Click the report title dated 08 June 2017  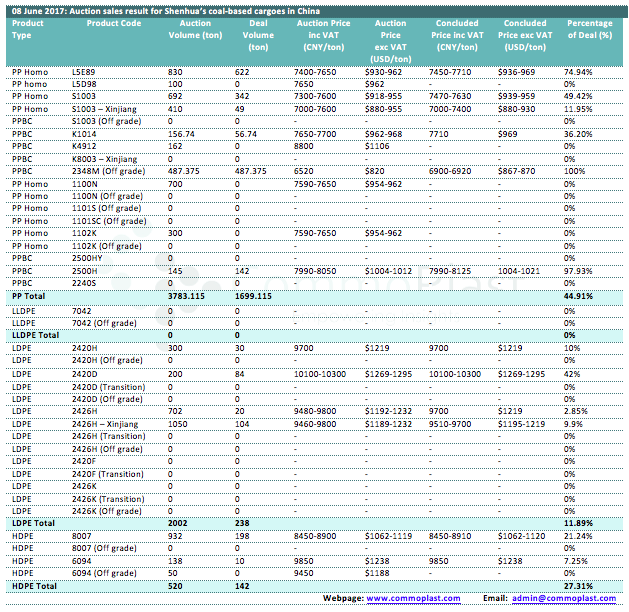tap(163, 8)
